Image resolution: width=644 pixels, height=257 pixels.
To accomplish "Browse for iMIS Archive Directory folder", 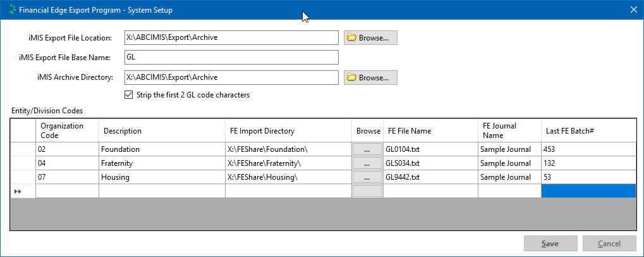I will (x=370, y=78).
